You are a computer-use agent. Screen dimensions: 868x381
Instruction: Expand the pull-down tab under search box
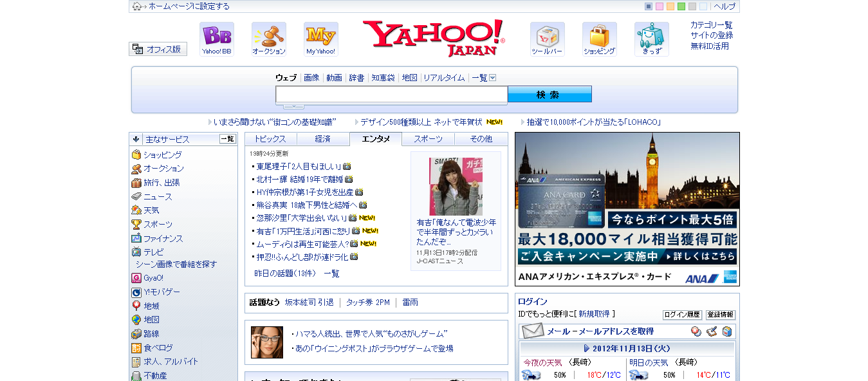[293, 106]
